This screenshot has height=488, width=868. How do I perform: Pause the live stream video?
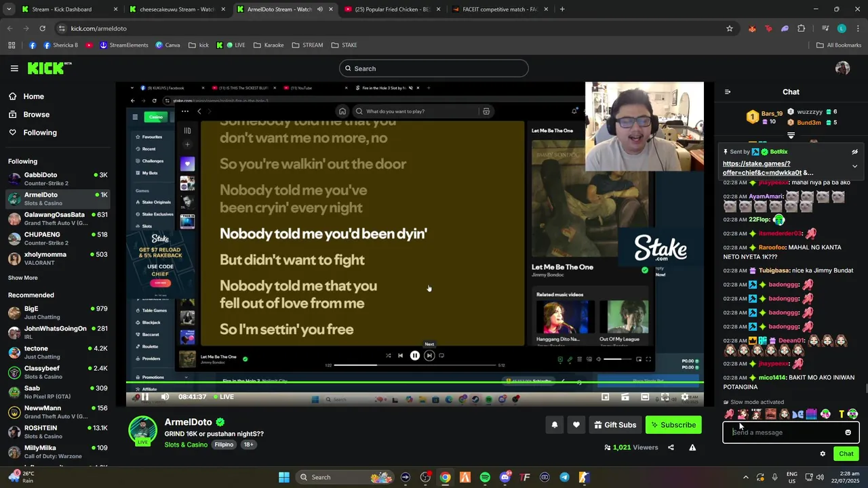(144, 397)
